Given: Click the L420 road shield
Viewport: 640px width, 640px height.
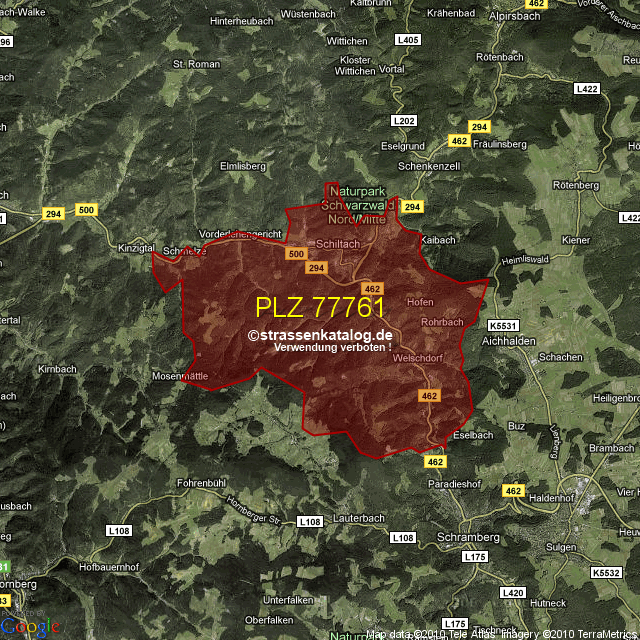Looking at the screenshot, I should click(x=513, y=593).
